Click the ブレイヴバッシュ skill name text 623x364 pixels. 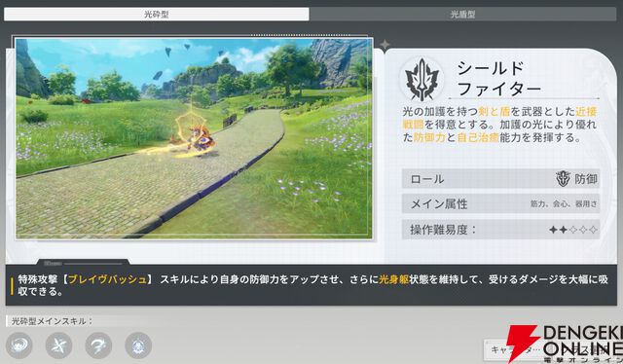(x=108, y=279)
